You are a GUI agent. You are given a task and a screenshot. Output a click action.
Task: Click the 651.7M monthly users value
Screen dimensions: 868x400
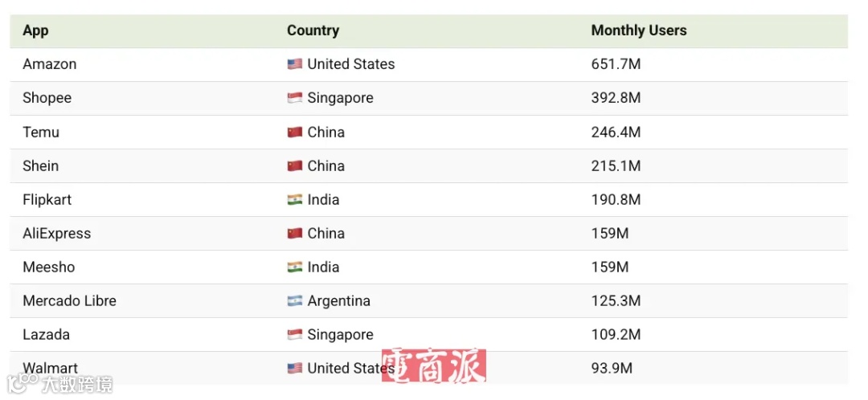(616, 64)
